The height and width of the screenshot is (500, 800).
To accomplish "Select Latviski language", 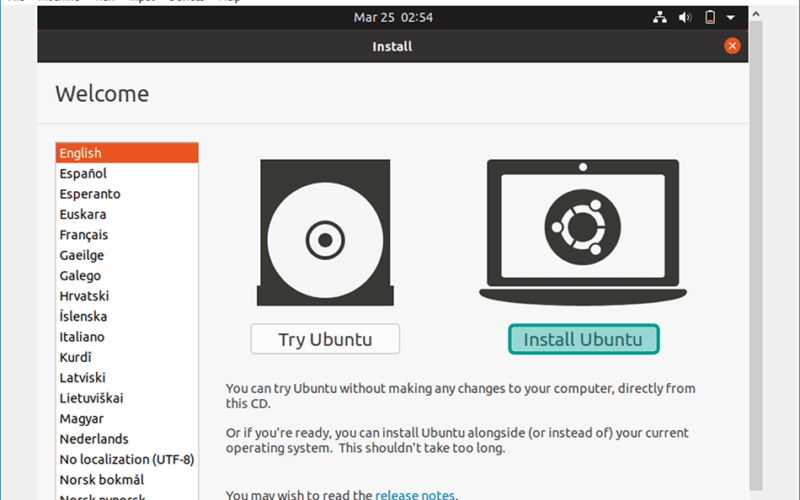I will point(127,378).
